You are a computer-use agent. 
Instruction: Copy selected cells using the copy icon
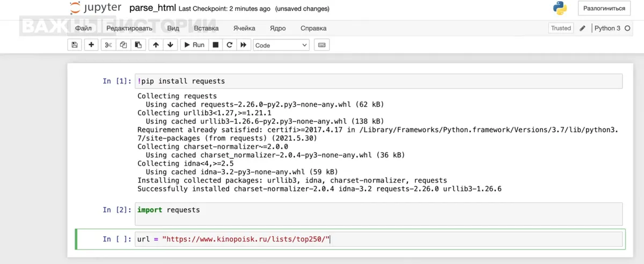123,45
